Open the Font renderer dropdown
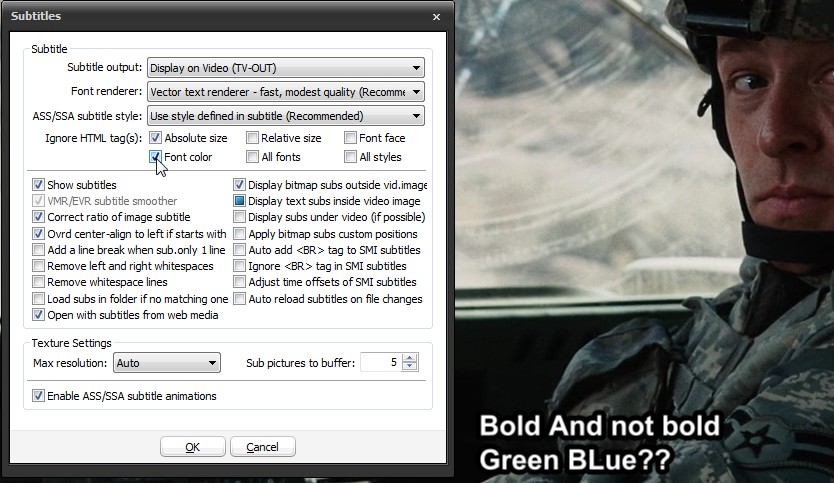Image resolution: width=834 pixels, height=483 pixels. coord(286,91)
